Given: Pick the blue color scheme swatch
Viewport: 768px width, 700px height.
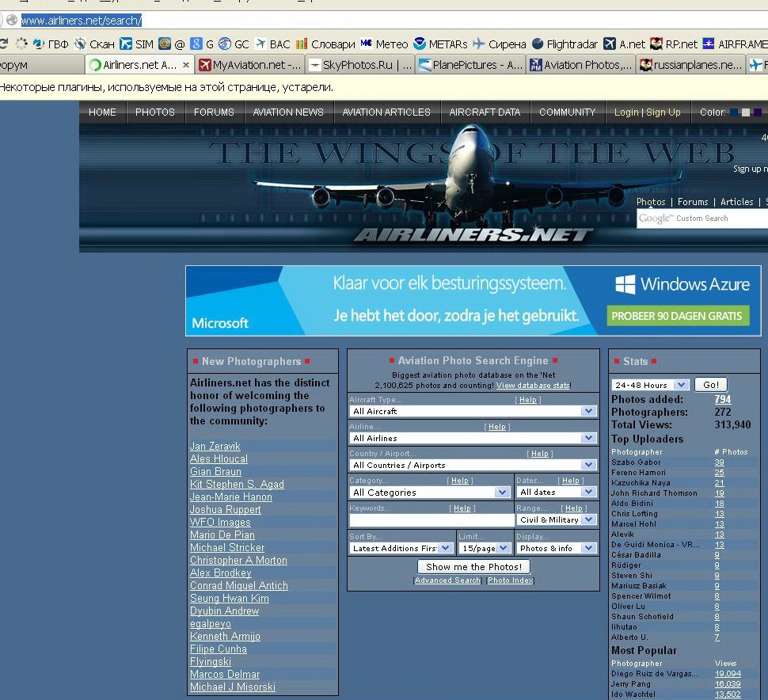Looking at the screenshot, I should point(734,112).
